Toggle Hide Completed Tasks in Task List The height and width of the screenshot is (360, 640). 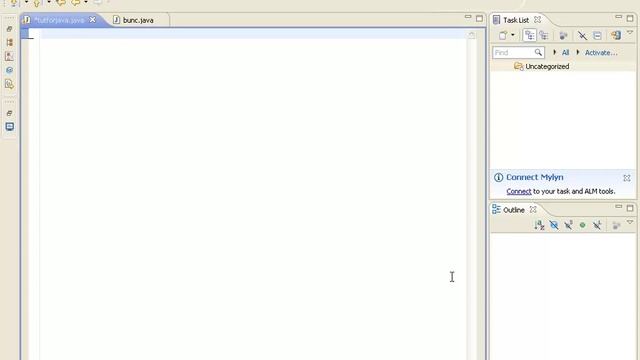pos(582,36)
